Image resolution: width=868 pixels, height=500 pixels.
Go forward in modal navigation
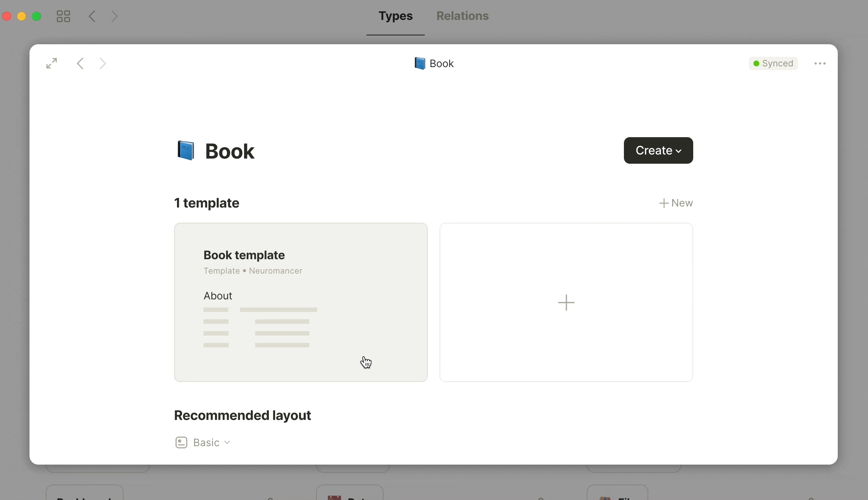pos(103,63)
